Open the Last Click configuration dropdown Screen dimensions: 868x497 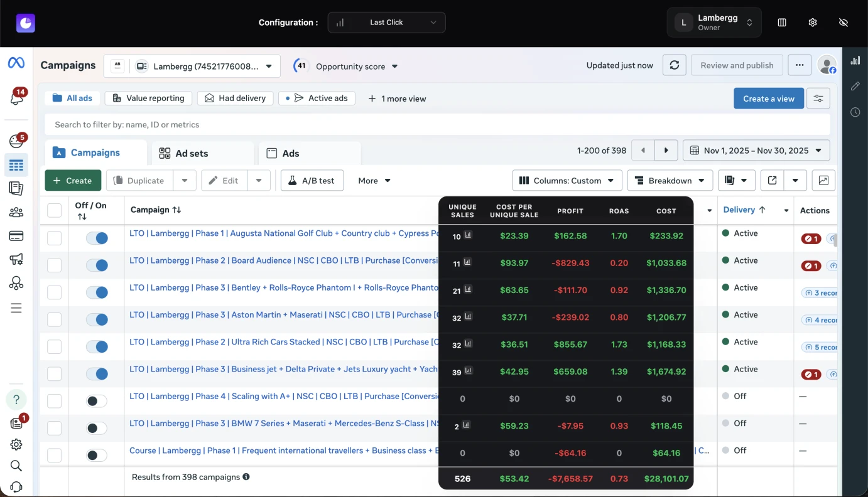pos(386,22)
